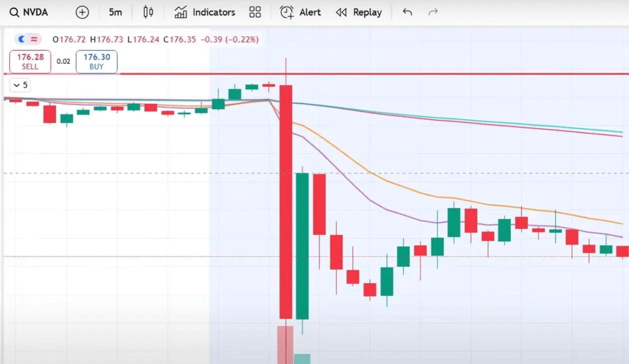Click the 176.30 BUY button
Image resolution: width=629 pixels, height=364 pixels.
coord(97,61)
